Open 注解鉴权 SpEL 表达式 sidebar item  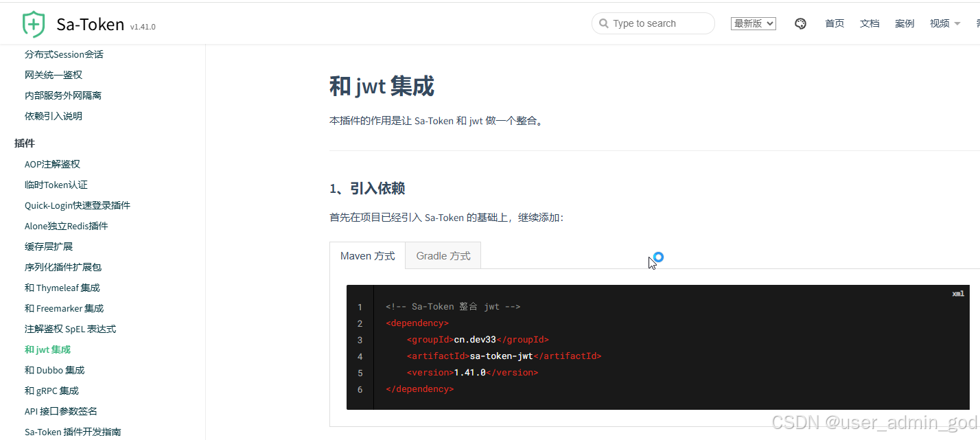point(71,329)
